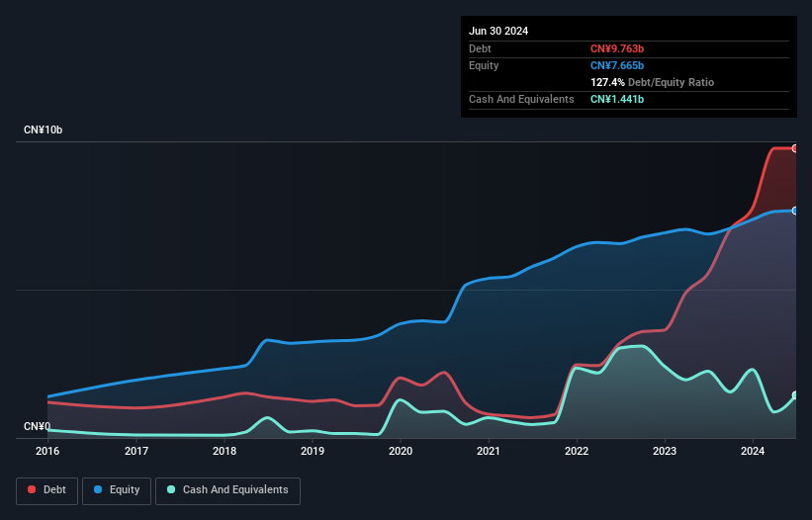Click the Debt row label in tooltip
Image resolution: width=812 pixels, height=520 pixels.
pyautogui.click(x=480, y=48)
